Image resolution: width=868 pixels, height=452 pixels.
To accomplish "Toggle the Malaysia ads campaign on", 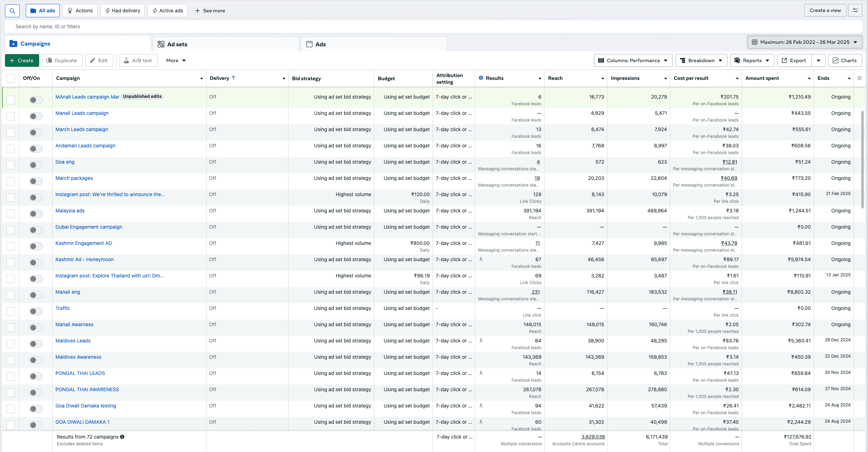I will click(x=36, y=214).
